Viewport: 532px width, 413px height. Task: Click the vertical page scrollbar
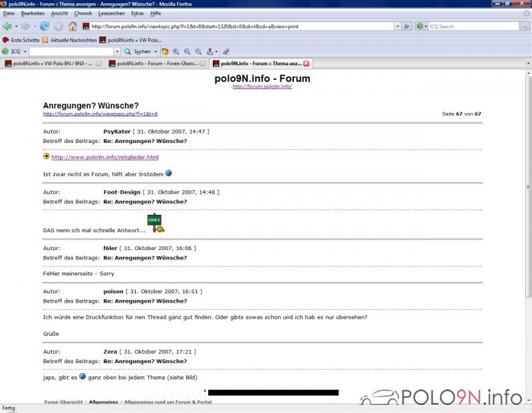(x=528, y=200)
